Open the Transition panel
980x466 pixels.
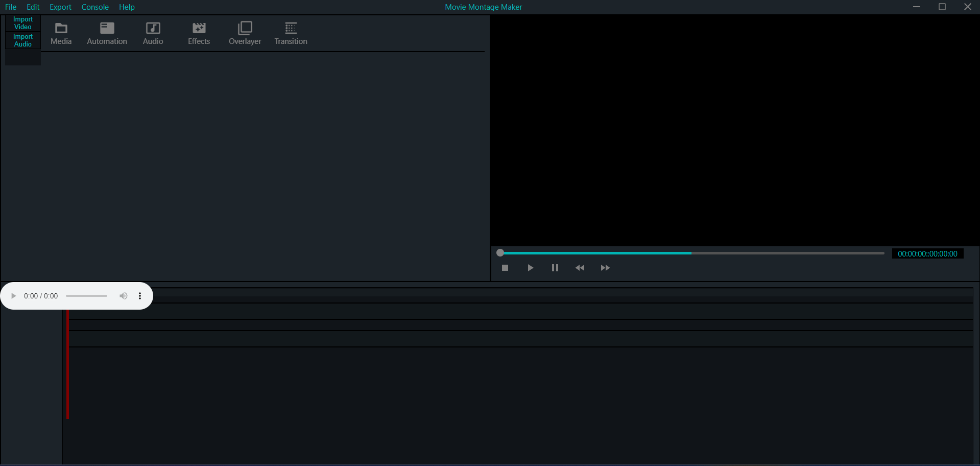(291, 34)
